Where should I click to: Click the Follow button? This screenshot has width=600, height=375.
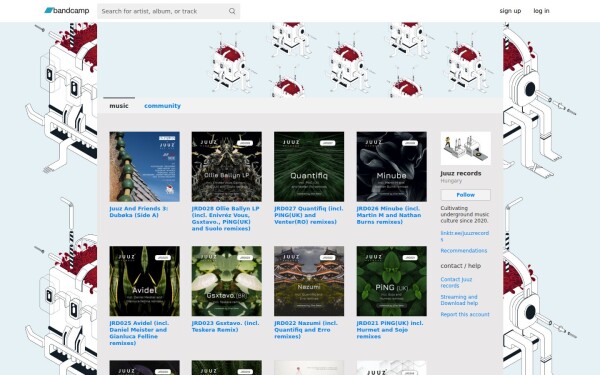pyautogui.click(x=465, y=195)
